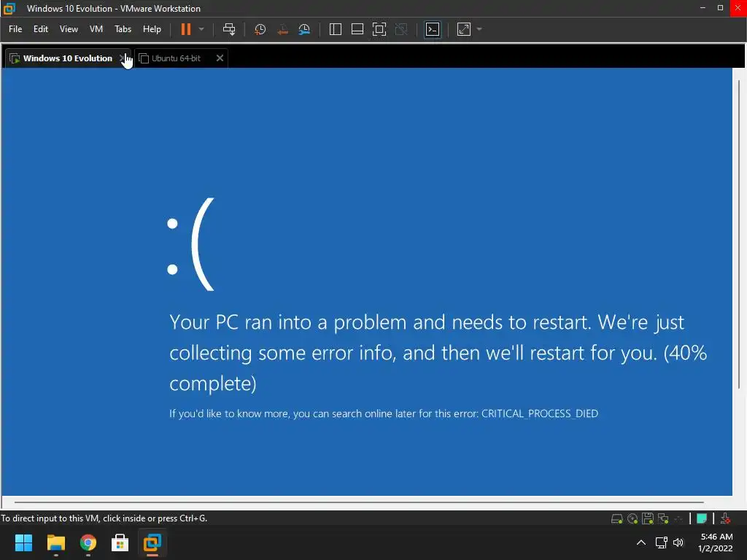Image resolution: width=747 pixels, height=560 pixels.
Task: Open the Edit menu
Action: [x=41, y=29]
